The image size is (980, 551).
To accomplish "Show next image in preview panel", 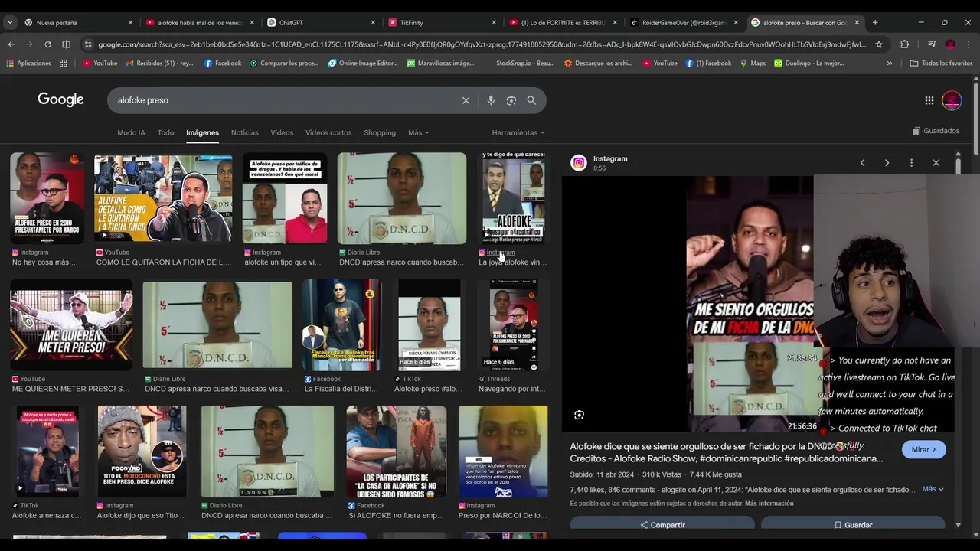I will click(x=887, y=163).
